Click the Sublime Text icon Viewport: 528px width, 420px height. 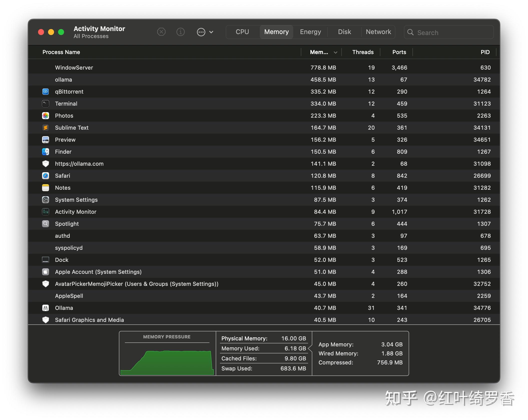point(46,127)
